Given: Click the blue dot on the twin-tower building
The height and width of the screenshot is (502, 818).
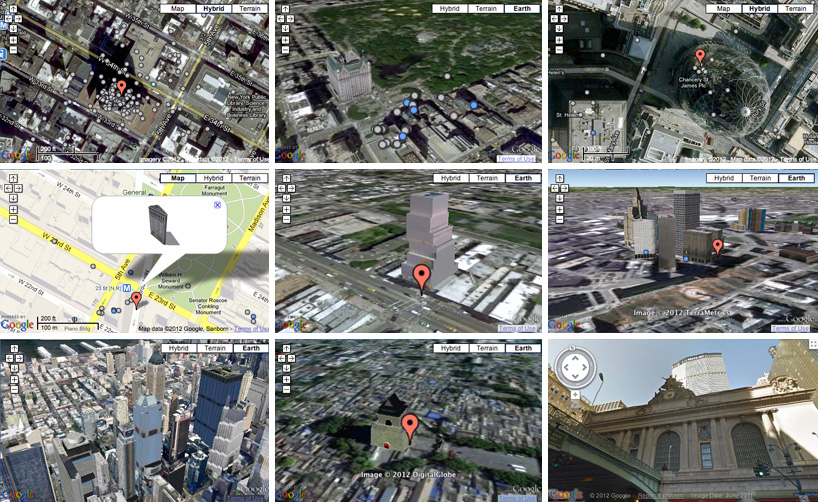Looking at the screenshot, I should click(x=646, y=253).
